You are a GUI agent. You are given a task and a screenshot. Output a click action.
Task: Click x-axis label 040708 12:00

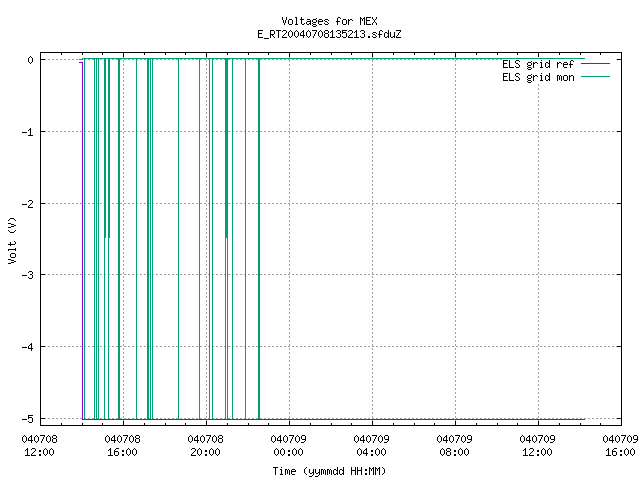tap(40, 446)
